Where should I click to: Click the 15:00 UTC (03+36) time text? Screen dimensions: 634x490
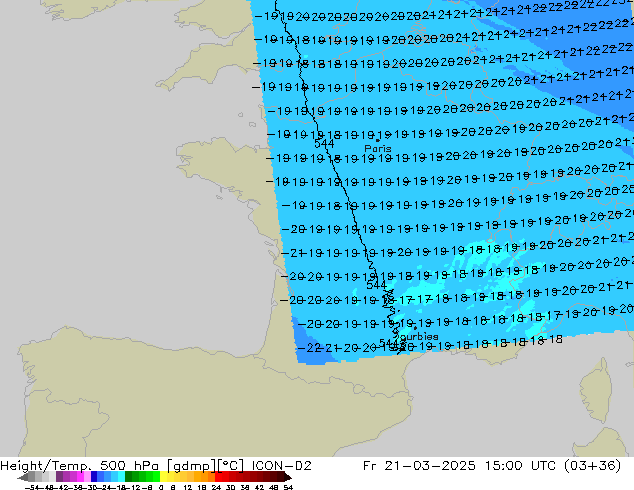(553, 466)
